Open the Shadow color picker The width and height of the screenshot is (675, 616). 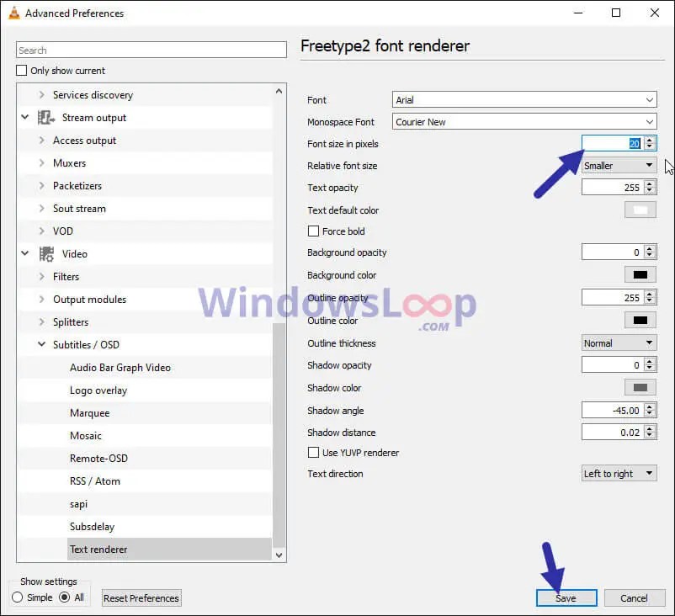[x=640, y=387]
